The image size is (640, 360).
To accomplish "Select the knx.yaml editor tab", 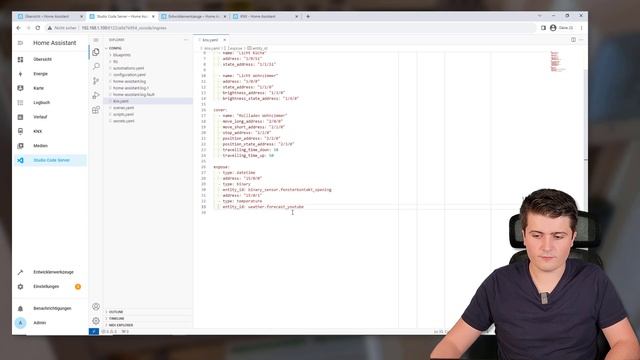I will point(211,40).
